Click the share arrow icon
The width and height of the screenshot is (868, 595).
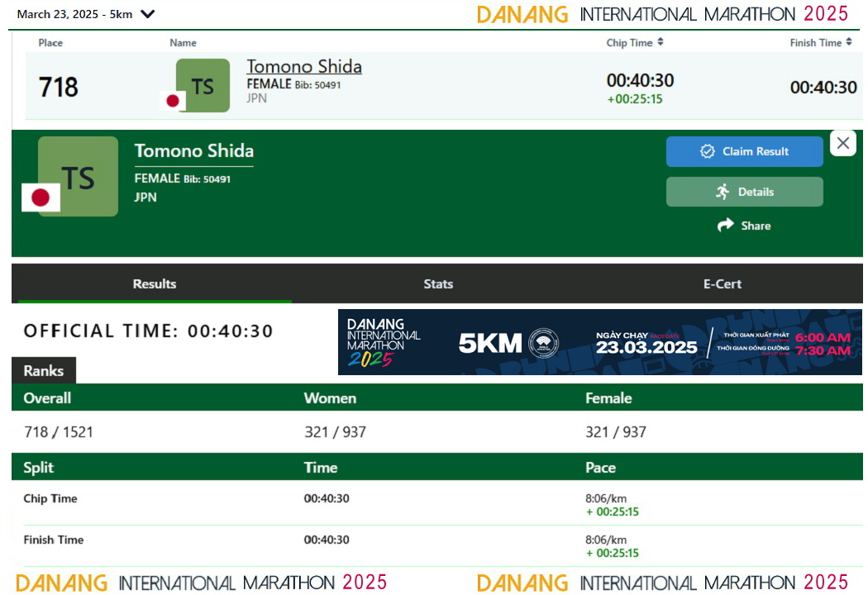(725, 225)
